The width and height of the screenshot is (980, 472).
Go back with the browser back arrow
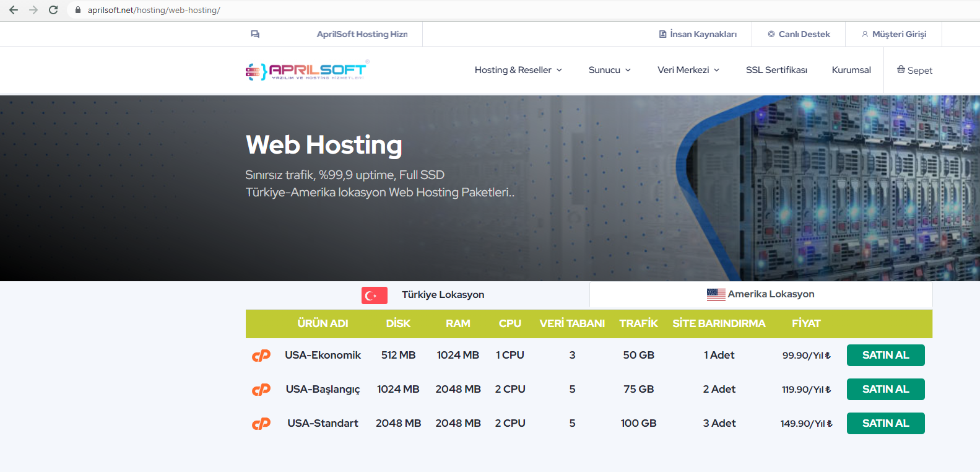14,10
